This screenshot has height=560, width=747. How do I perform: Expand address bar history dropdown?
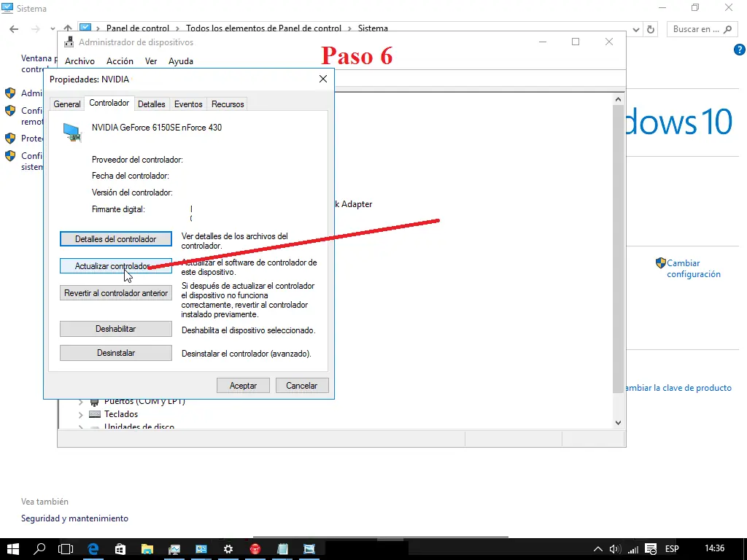coord(635,29)
